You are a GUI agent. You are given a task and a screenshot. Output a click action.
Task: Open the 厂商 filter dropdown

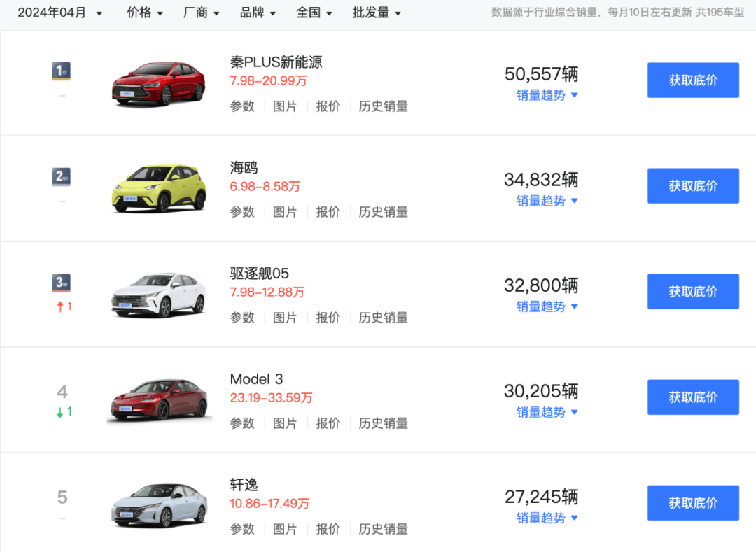(x=201, y=13)
